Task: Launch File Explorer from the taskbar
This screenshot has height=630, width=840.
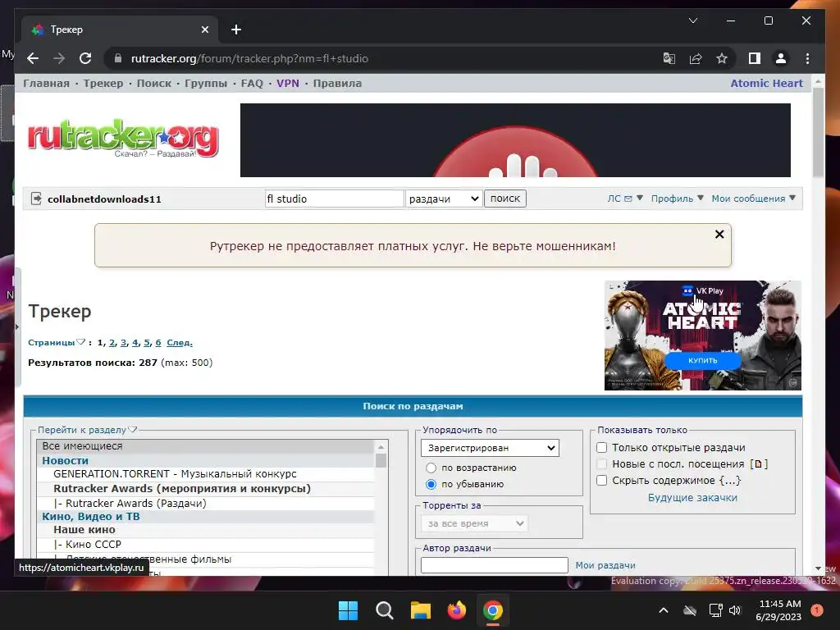Action: pyautogui.click(x=421, y=610)
